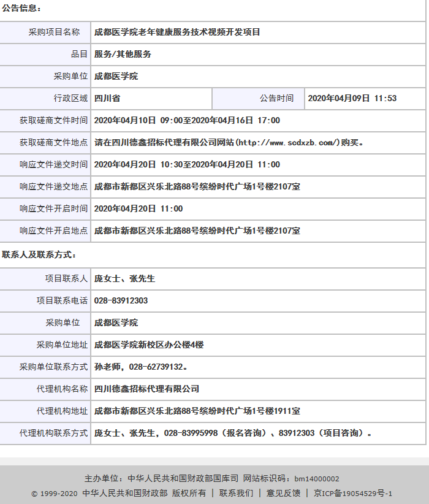Click the 代理机构地址 label
Image resolution: width=429 pixels, height=504 pixels.
pyautogui.click(x=62, y=411)
